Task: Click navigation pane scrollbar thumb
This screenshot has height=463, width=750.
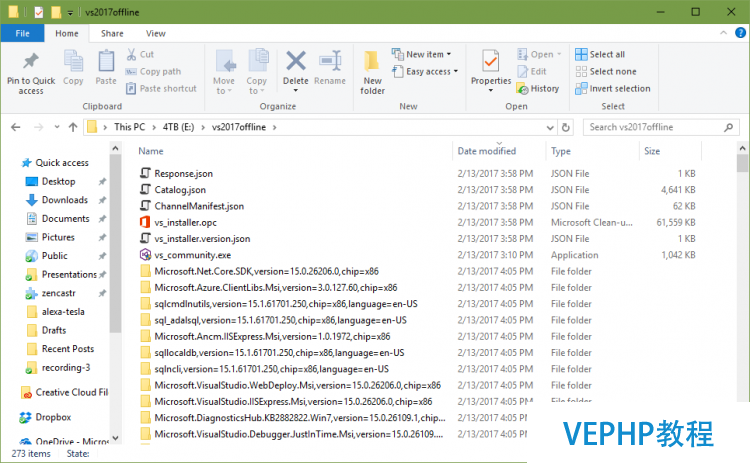Action: tap(115, 244)
